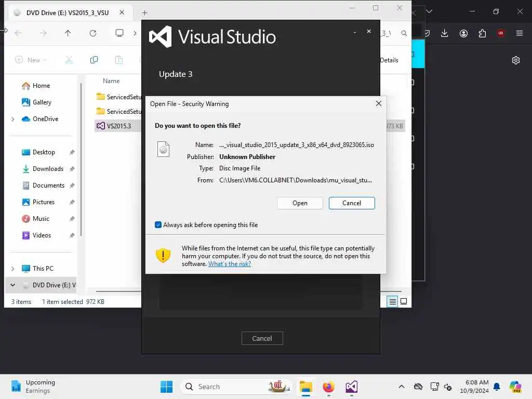The height and width of the screenshot is (399, 532).
Task: Go forward in File Explorer
Action: tap(43, 33)
